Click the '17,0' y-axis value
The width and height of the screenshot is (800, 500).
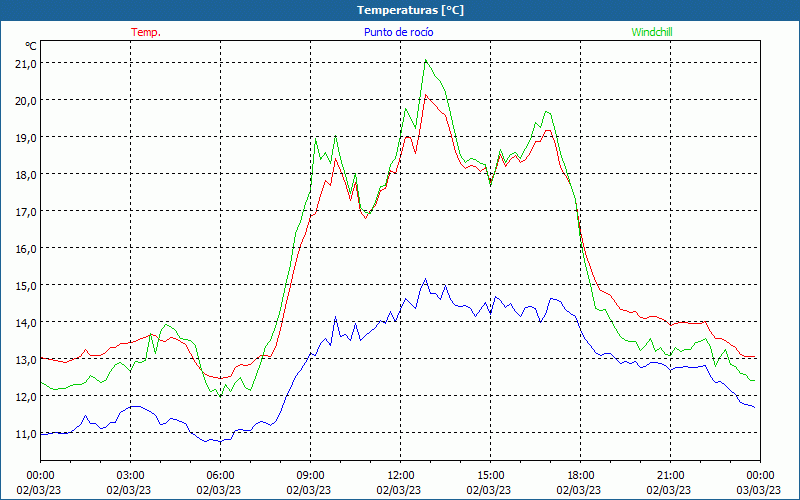(x=26, y=212)
